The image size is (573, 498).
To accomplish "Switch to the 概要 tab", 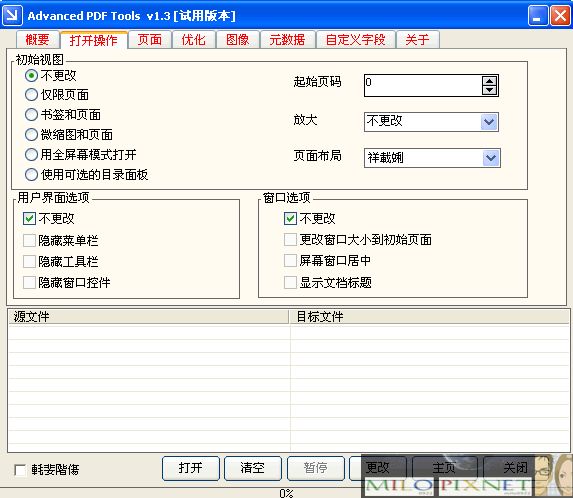I will (38, 39).
